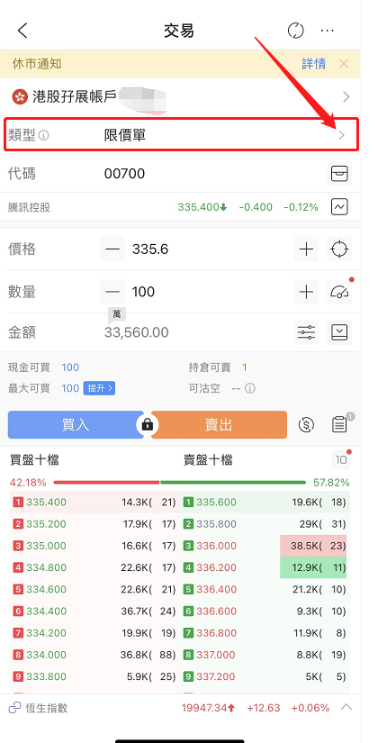The width and height of the screenshot is (375, 743).
Task: Dismiss the market closure notice banner
Action: click(344, 63)
